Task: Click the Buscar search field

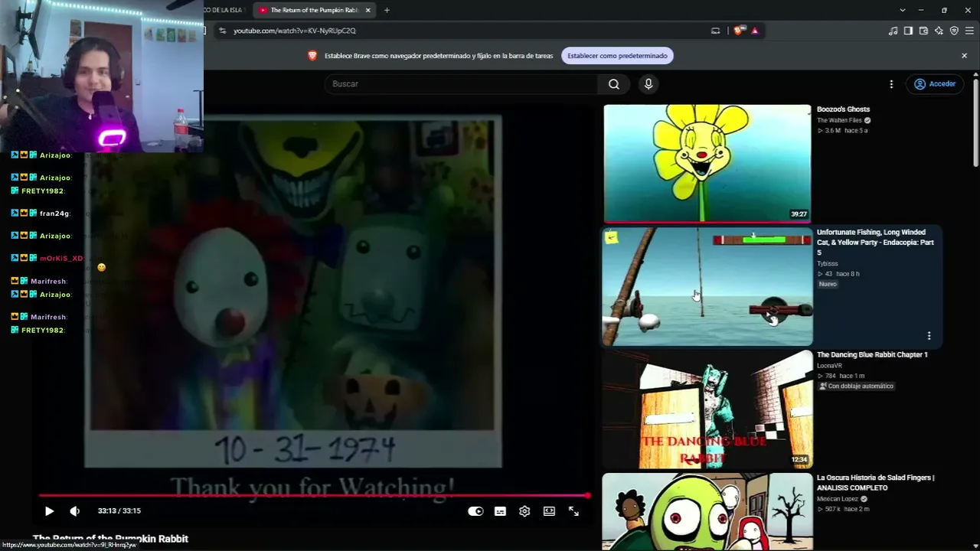Action: (462, 84)
